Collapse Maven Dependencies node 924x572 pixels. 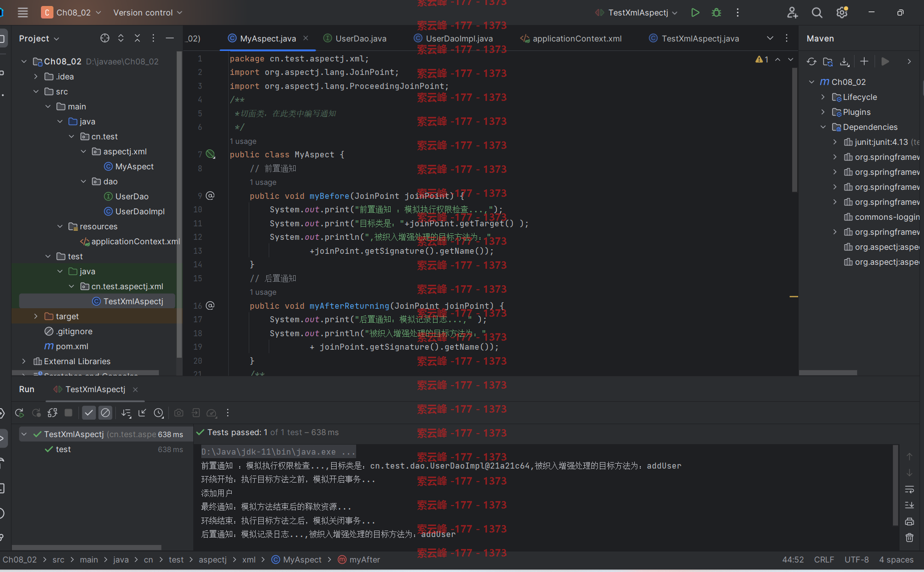click(x=823, y=127)
